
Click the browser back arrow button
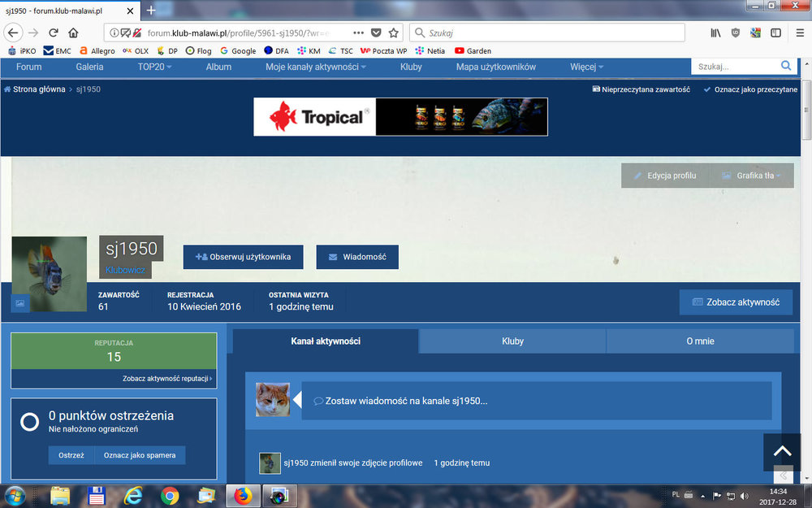click(x=13, y=33)
